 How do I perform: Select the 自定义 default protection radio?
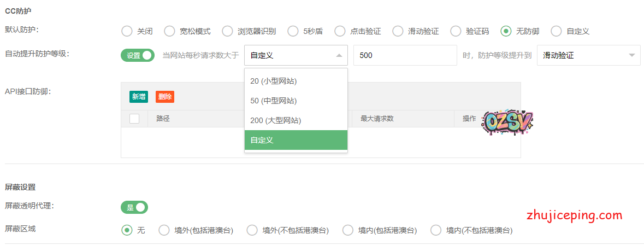pyautogui.click(x=556, y=31)
